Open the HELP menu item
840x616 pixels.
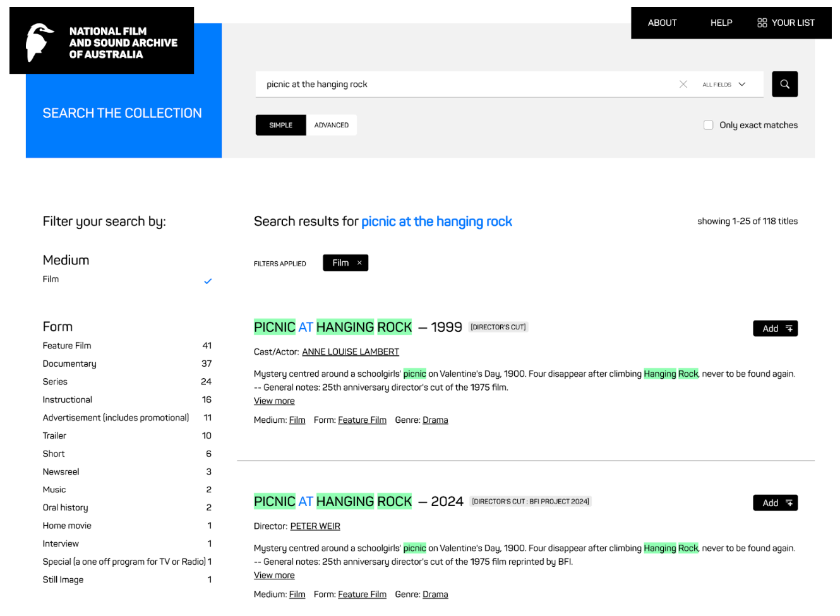tap(721, 23)
